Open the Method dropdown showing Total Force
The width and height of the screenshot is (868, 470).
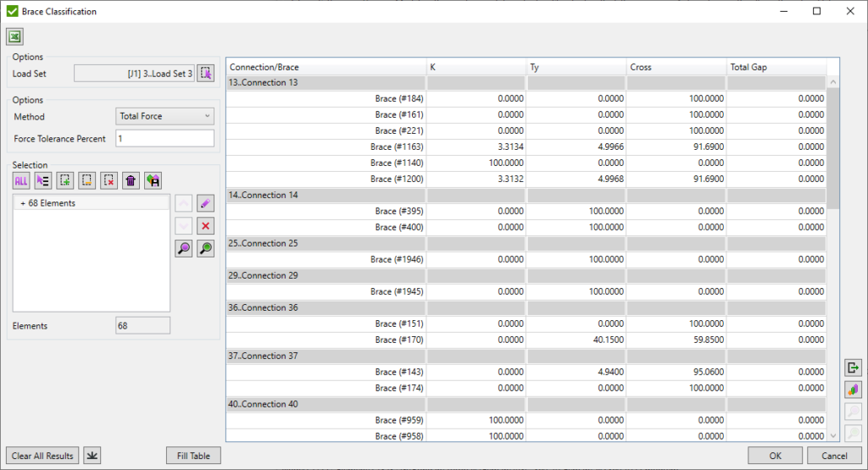click(x=165, y=116)
